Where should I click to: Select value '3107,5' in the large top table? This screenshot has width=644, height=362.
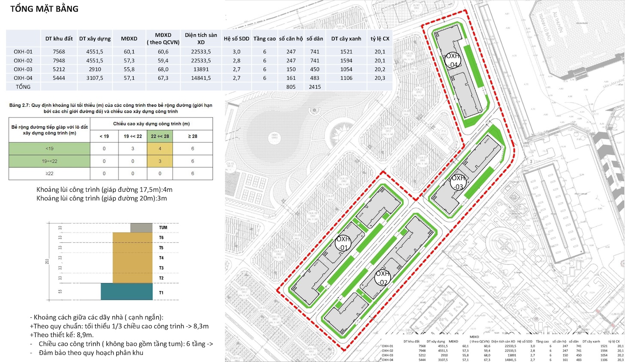(95, 78)
